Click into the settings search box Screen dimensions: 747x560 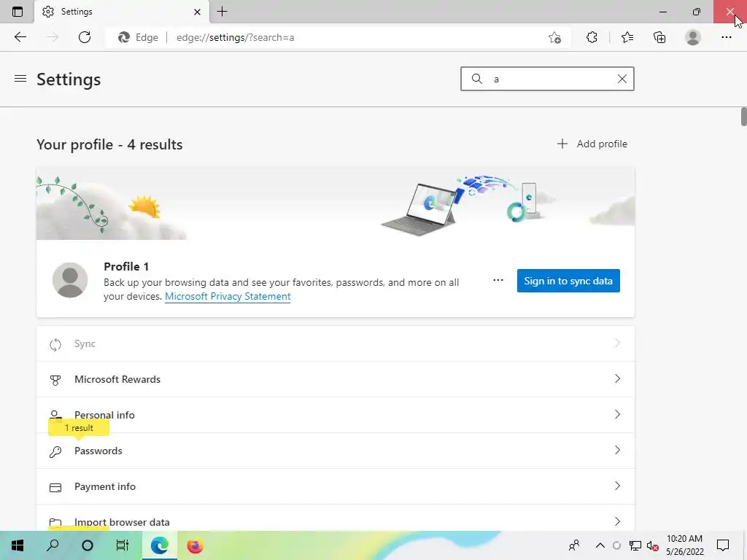(x=547, y=79)
